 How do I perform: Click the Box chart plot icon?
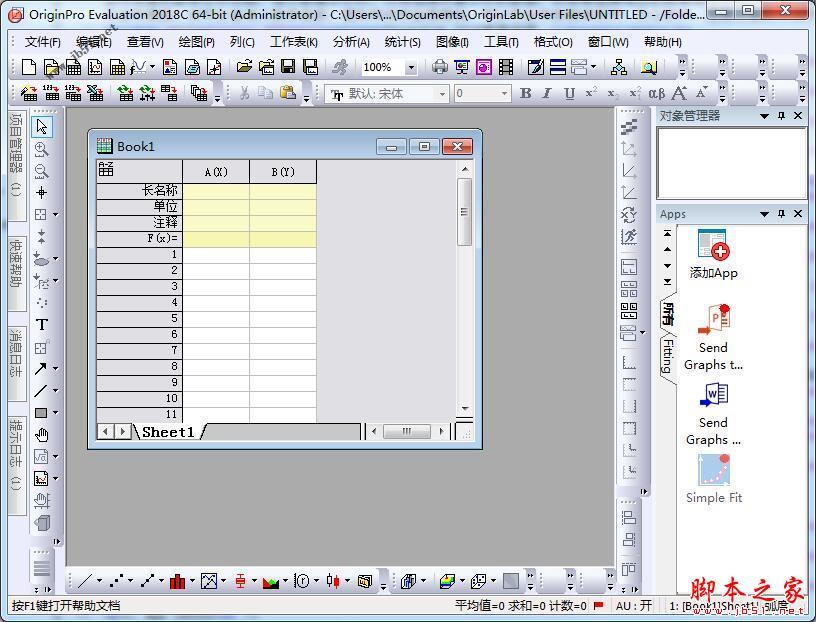[x=240, y=581]
